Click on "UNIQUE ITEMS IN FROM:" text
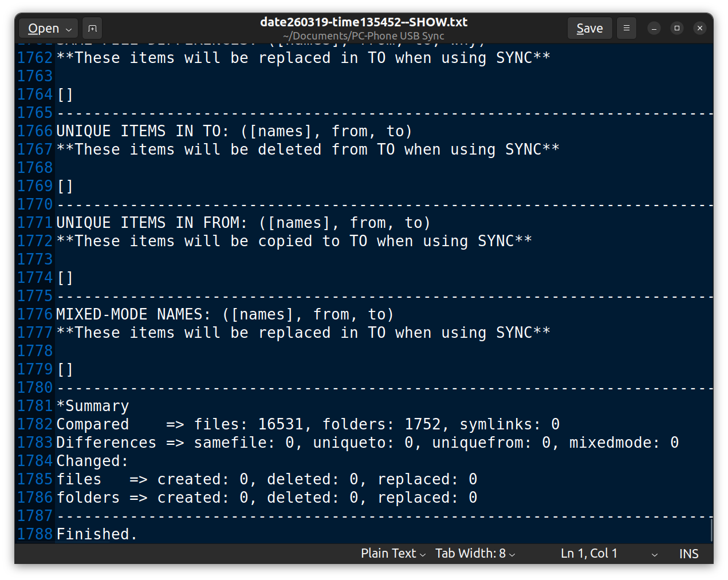This screenshot has height=580, width=728. 151,223
